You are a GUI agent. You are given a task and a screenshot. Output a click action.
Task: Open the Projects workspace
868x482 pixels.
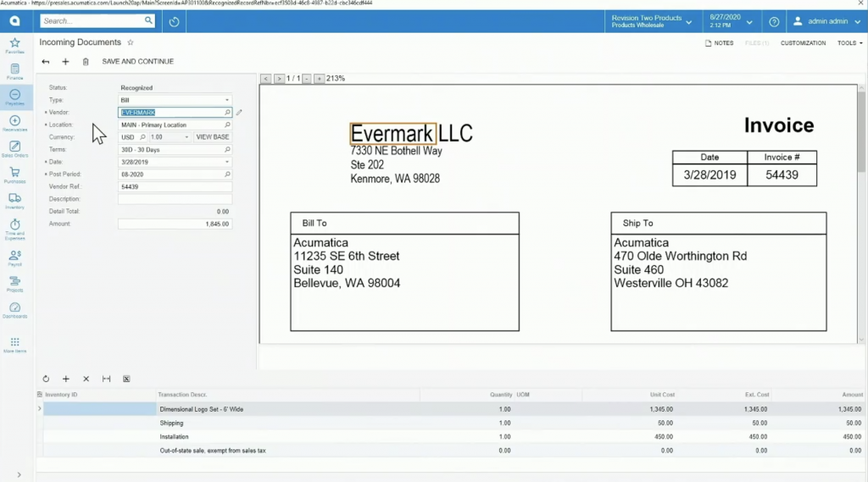pyautogui.click(x=15, y=285)
